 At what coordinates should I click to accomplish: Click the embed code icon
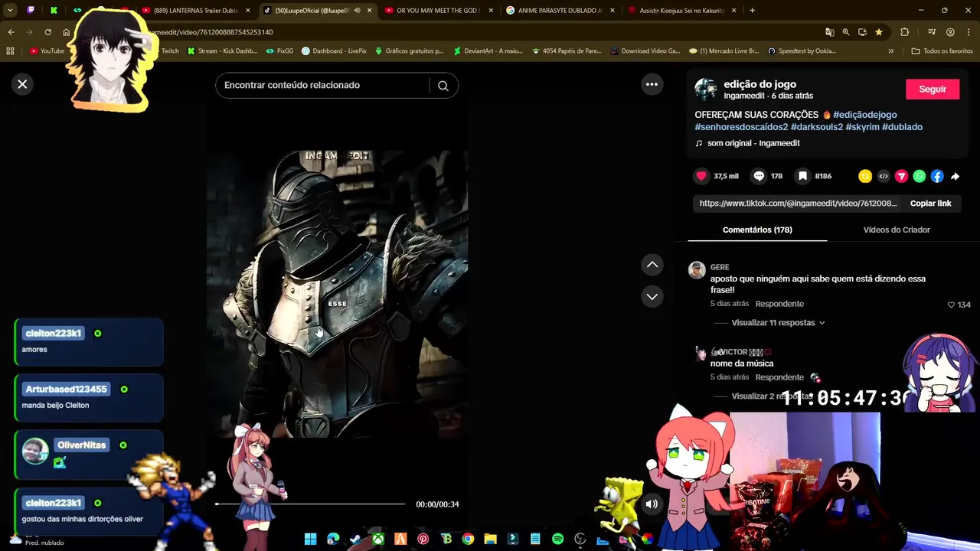tap(884, 176)
